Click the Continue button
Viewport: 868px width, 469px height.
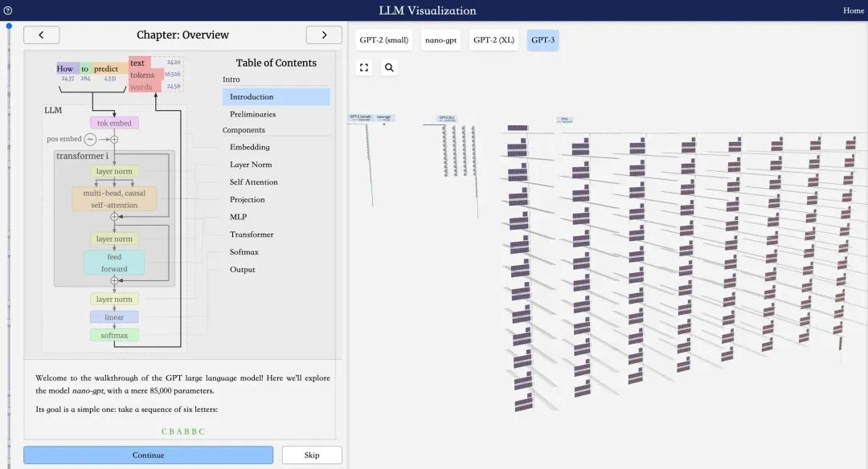coord(149,455)
